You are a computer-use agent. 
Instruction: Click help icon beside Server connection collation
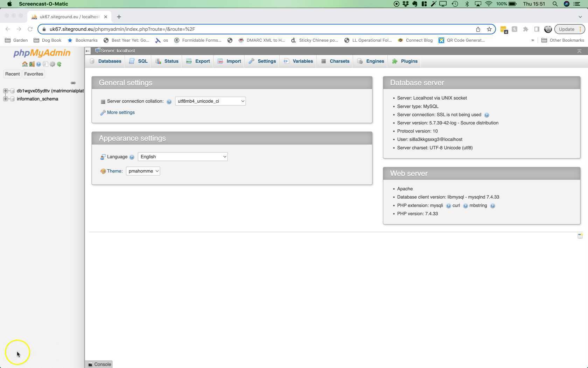tap(169, 101)
